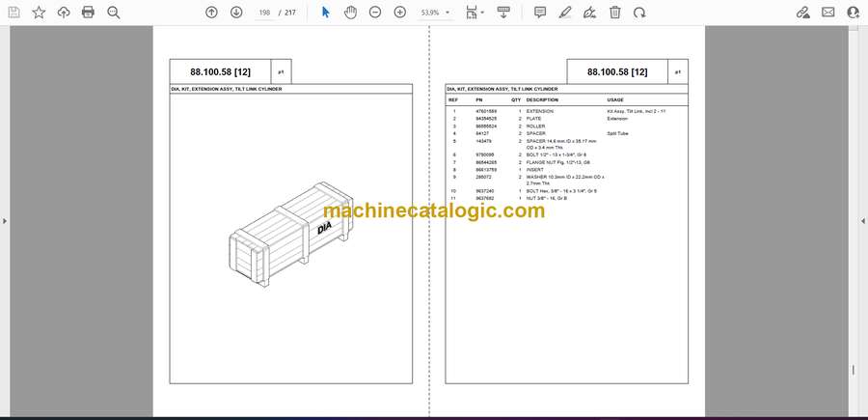This screenshot has height=420, width=868.
Task: Click the NUT 3/8" description in row 11
Action: 547,198
